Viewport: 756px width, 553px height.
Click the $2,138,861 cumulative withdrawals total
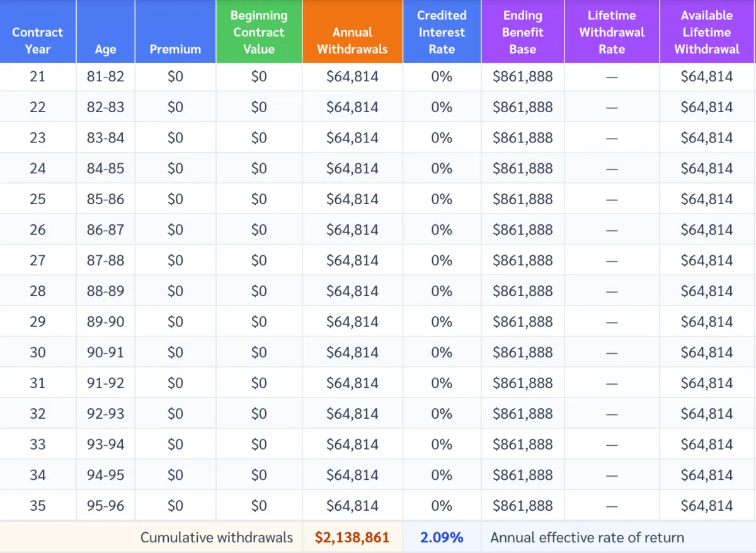pos(352,538)
